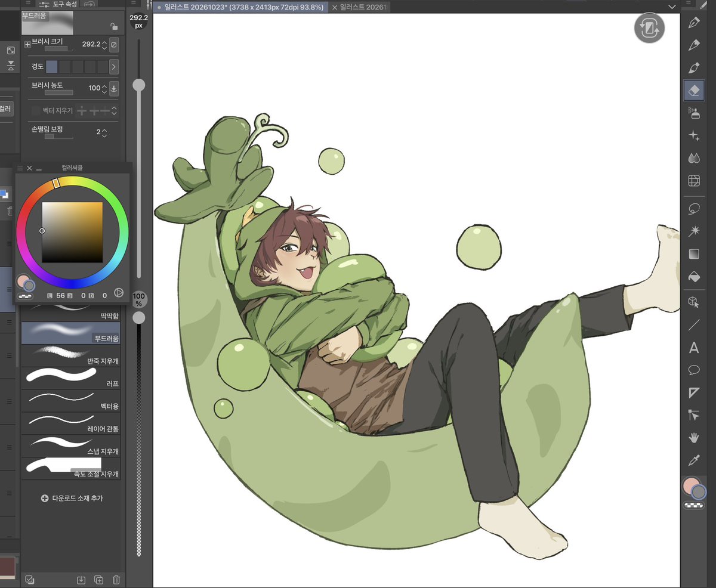Toggle the tool property lock icon
The image size is (716, 588).
[x=113, y=26]
